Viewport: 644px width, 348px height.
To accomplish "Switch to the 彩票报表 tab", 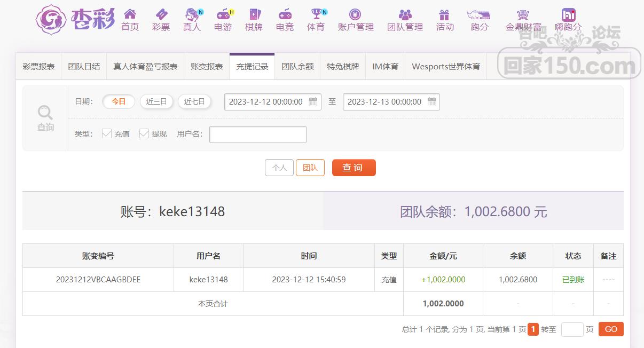I will pos(38,67).
